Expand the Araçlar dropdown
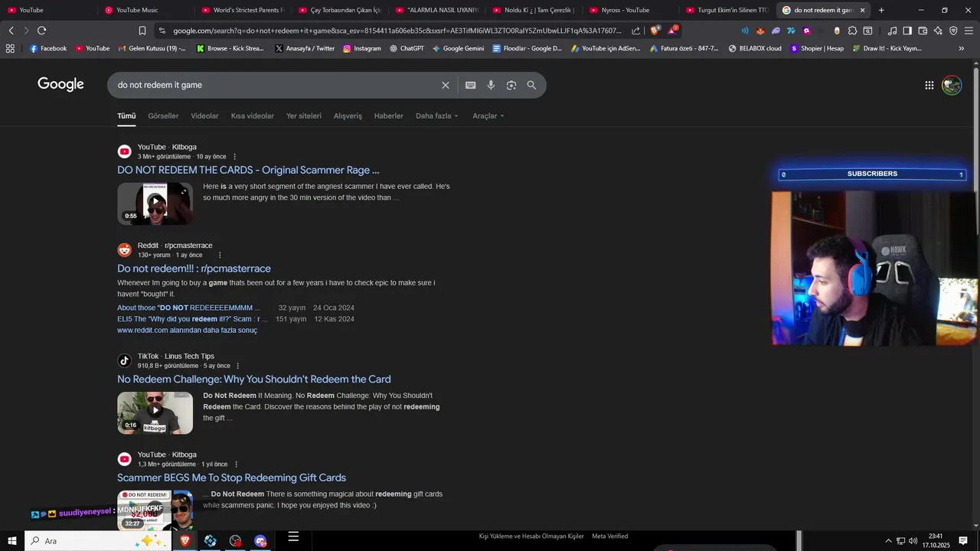980x551 pixels. pos(488,116)
